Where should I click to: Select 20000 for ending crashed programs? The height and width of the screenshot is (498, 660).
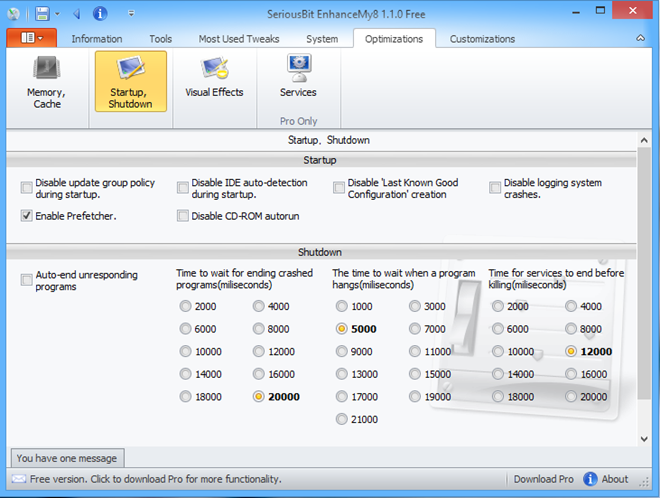pos(258,397)
